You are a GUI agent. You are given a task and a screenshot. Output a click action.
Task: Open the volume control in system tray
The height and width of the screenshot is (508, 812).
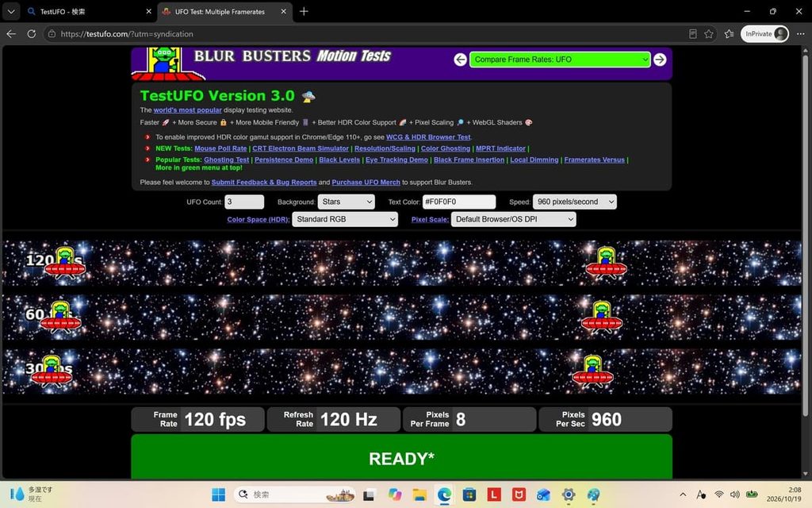click(734, 495)
